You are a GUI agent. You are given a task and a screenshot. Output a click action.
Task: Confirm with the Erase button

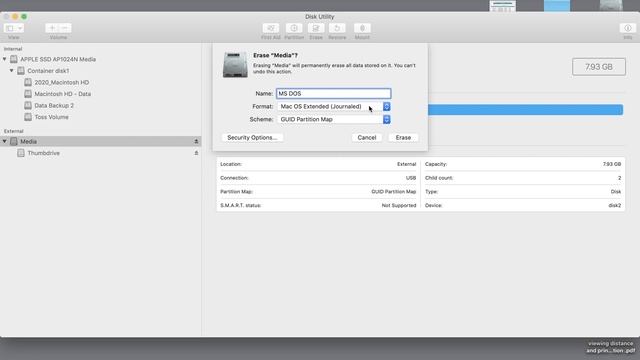(403, 138)
